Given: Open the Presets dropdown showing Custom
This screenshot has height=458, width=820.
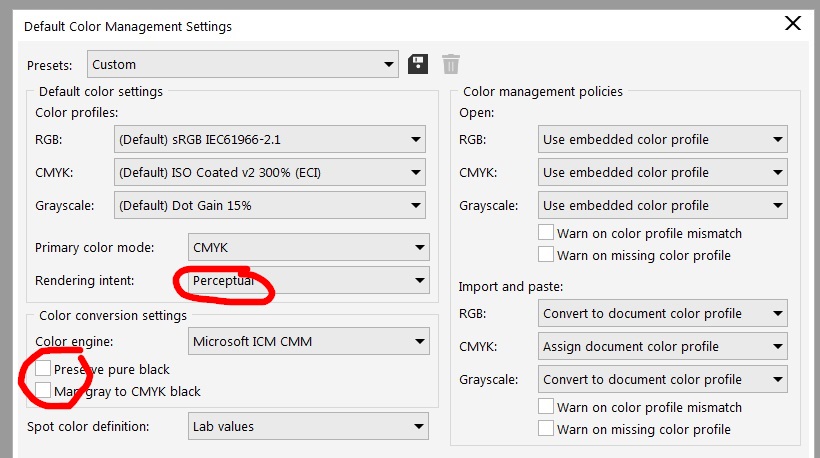Looking at the screenshot, I should coord(242,65).
